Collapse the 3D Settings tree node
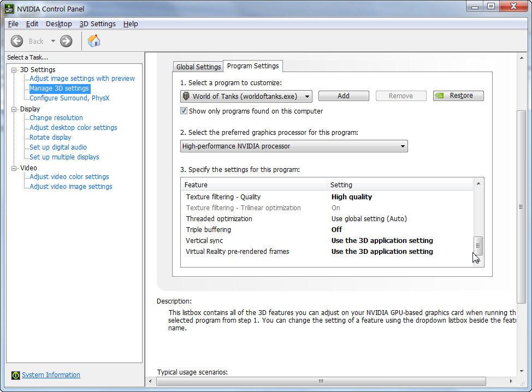This screenshot has height=392, width=532. click(x=14, y=70)
